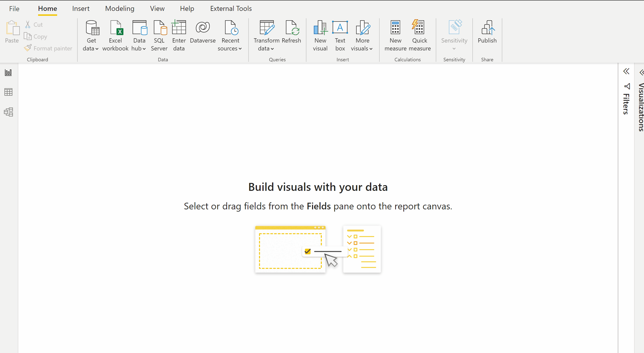Insert a New visual
The height and width of the screenshot is (353, 644).
(320, 36)
